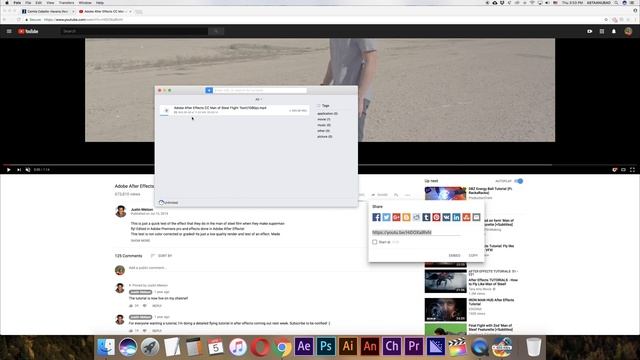Switch to the Adobe After Effects browser tab
Screen dimensions: 640x360
[104, 11]
